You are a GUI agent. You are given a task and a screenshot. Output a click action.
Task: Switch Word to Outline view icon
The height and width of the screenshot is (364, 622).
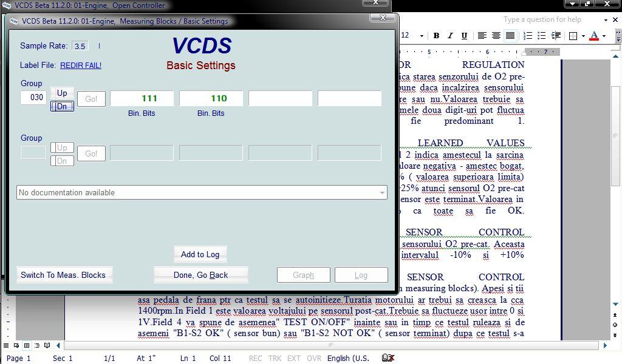(x=37, y=345)
